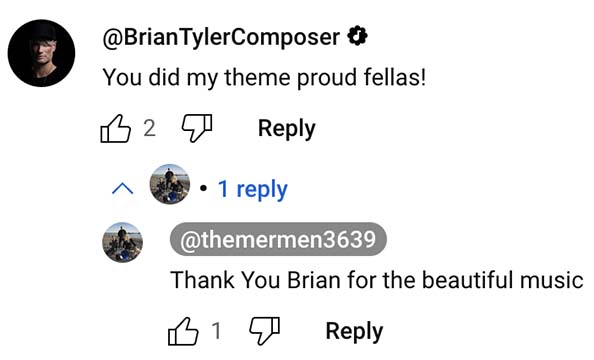Open the @themermen3639 channel handle chip
The image size is (594, 360).
coord(278,239)
